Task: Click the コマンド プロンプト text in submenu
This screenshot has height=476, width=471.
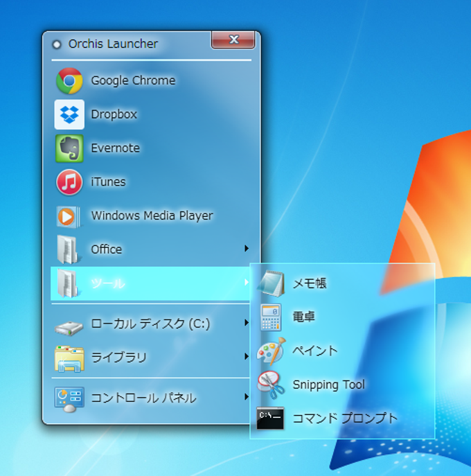Action: pos(345,418)
